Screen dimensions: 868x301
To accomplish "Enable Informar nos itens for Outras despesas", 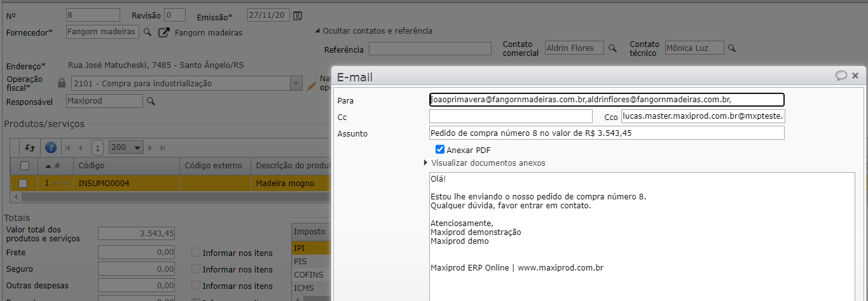I will click(196, 286).
